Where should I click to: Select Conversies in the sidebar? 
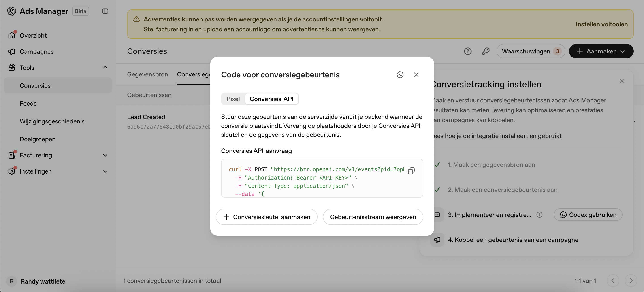(x=58, y=85)
